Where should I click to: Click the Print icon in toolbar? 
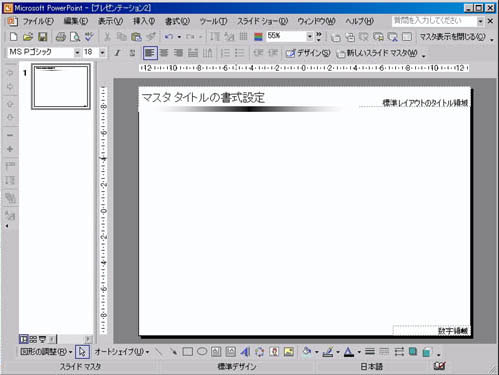point(61,37)
